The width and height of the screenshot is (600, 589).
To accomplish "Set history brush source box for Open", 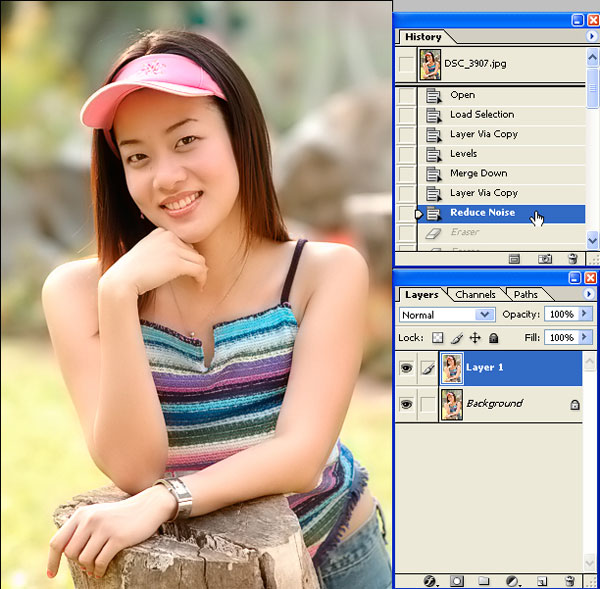I will tap(406, 95).
